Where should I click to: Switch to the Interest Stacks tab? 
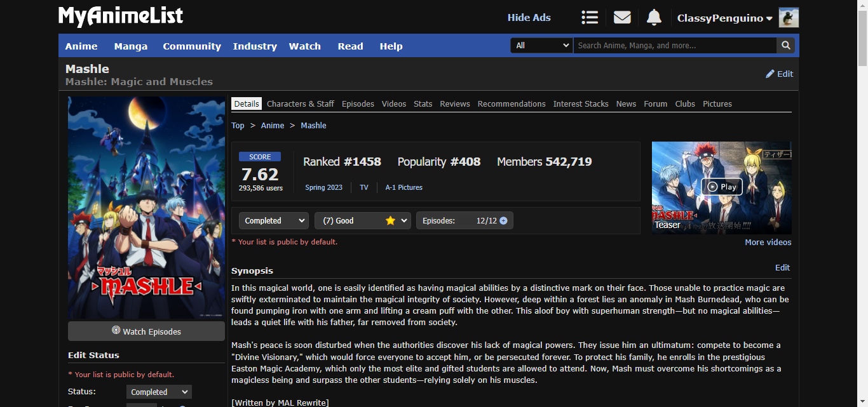pos(581,103)
